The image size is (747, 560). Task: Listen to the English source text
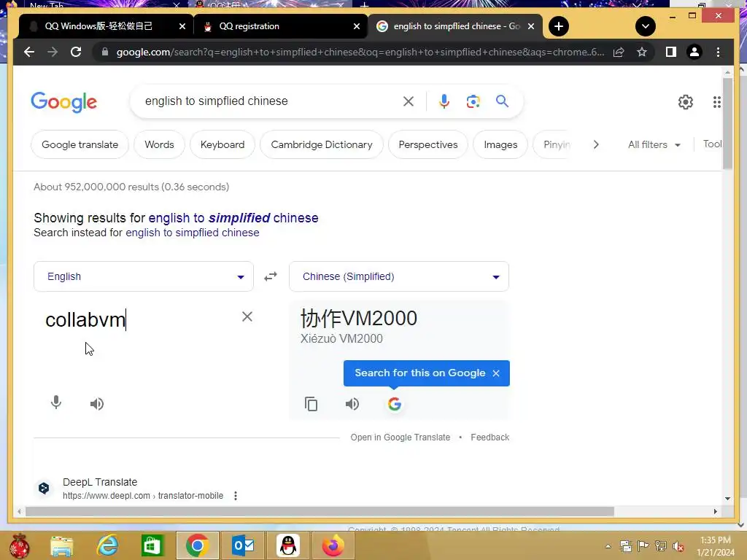click(97, 404)
